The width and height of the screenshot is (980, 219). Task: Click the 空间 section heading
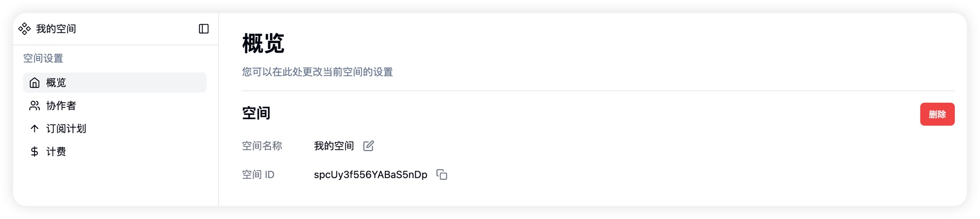[256, 113]
